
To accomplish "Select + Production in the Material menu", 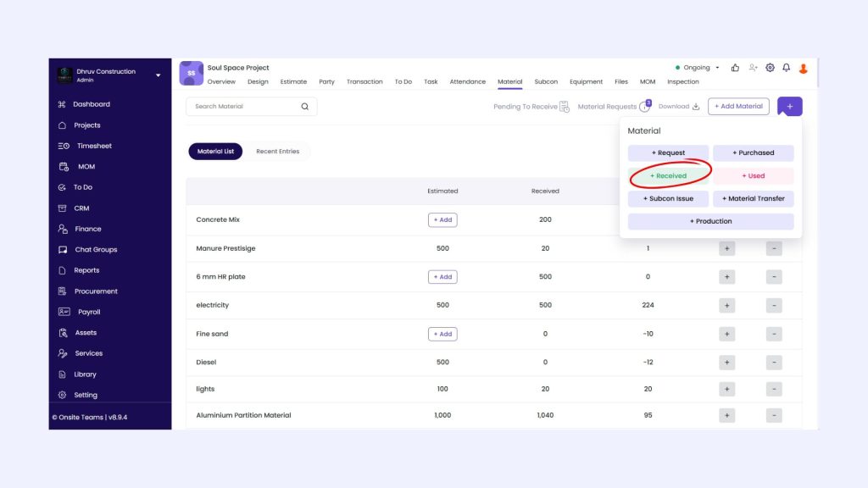I will click(710, 221).
